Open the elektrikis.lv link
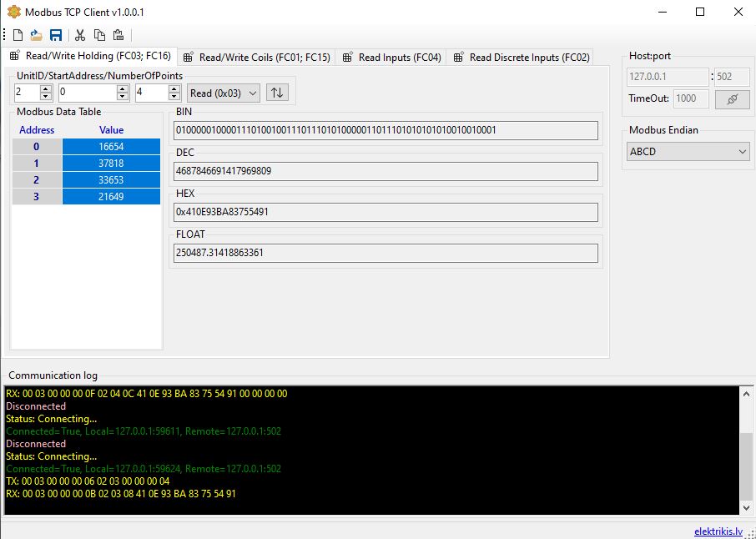 pos(718,531)
